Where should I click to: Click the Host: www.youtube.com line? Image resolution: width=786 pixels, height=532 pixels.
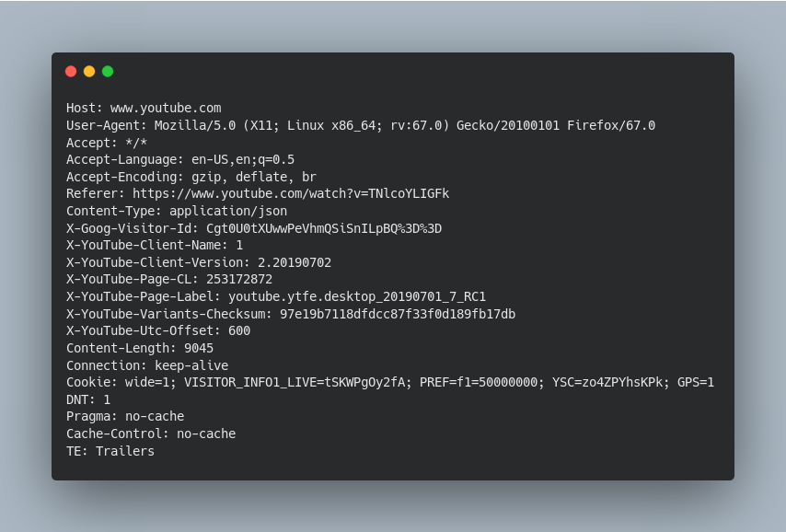coord(144,109)
